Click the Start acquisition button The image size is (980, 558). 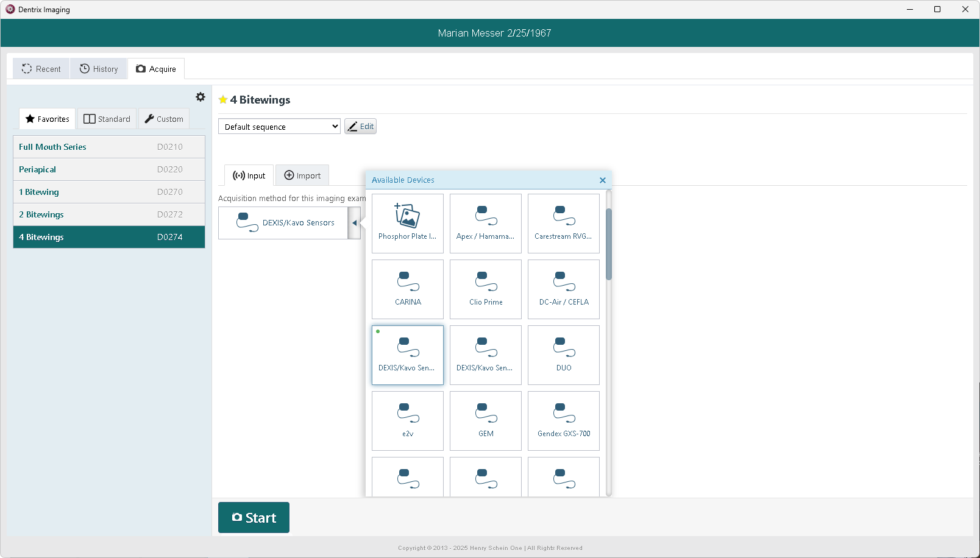click(x=254, y=518)
